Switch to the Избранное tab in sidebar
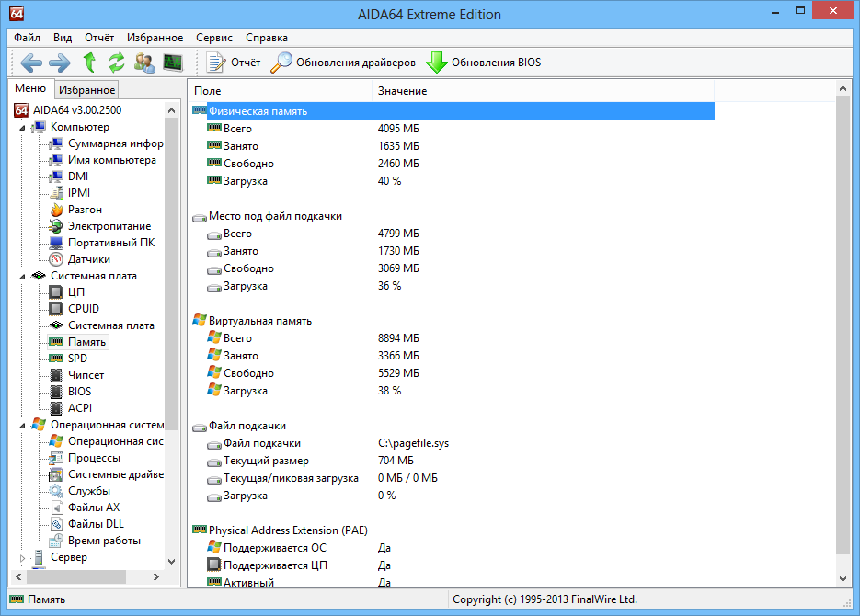 point(86,89)
